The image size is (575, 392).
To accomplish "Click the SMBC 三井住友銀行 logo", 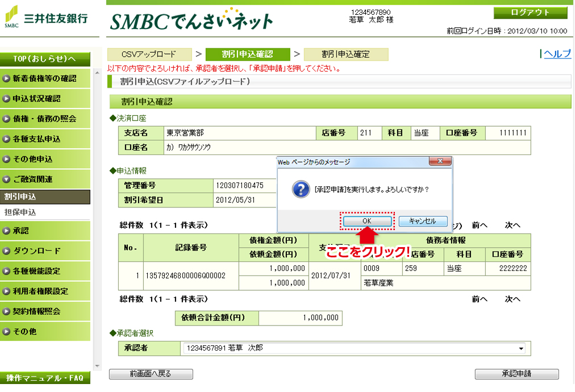I will point(46,17).
